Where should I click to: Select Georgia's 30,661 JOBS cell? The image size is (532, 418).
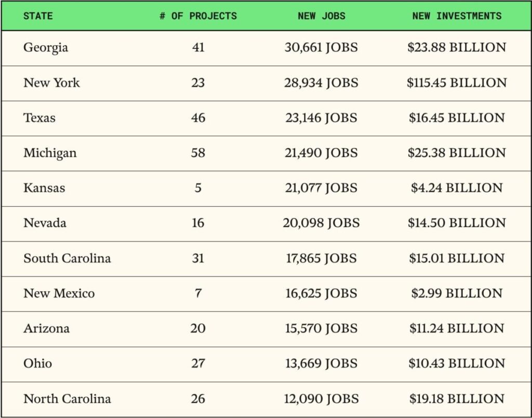[x=321, y=48]
